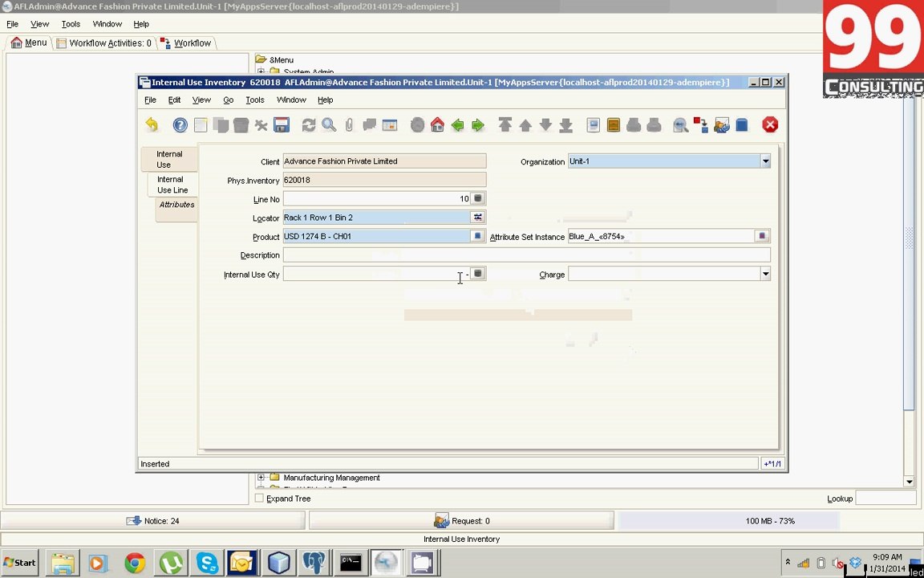The height and width of the screenshot is (578, 924).
Task: Open the Charge dropdown
Action: point(765,274)
